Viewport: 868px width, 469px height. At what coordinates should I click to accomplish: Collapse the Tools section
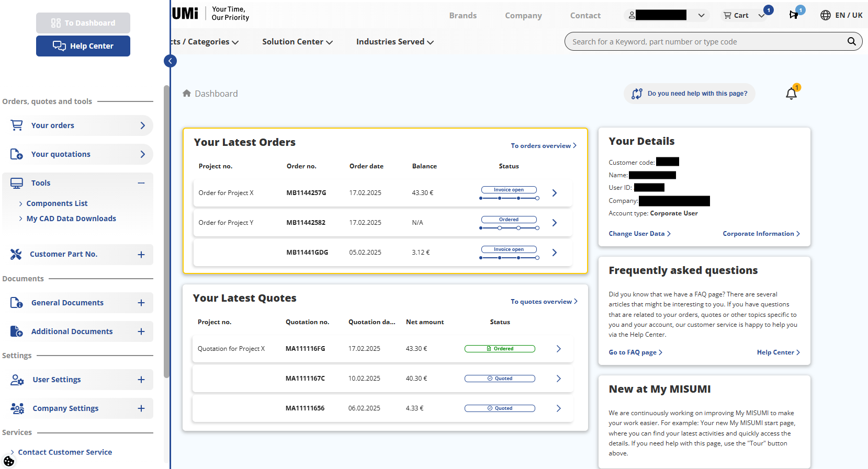tap(141, 183)
